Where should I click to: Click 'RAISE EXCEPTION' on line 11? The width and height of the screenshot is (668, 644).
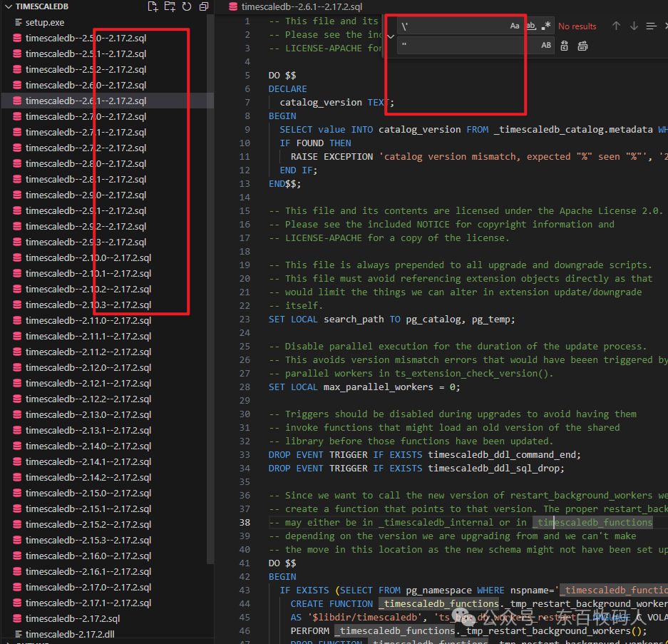pos(332,157)
